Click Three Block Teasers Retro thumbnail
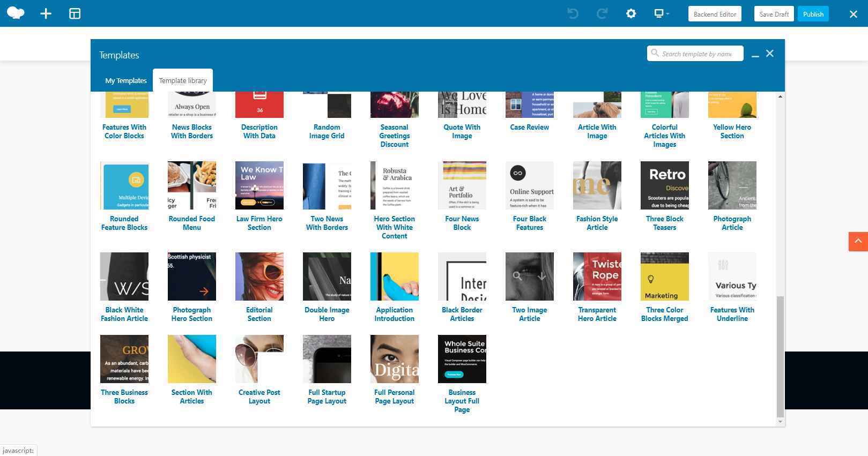 pos(665,185)
